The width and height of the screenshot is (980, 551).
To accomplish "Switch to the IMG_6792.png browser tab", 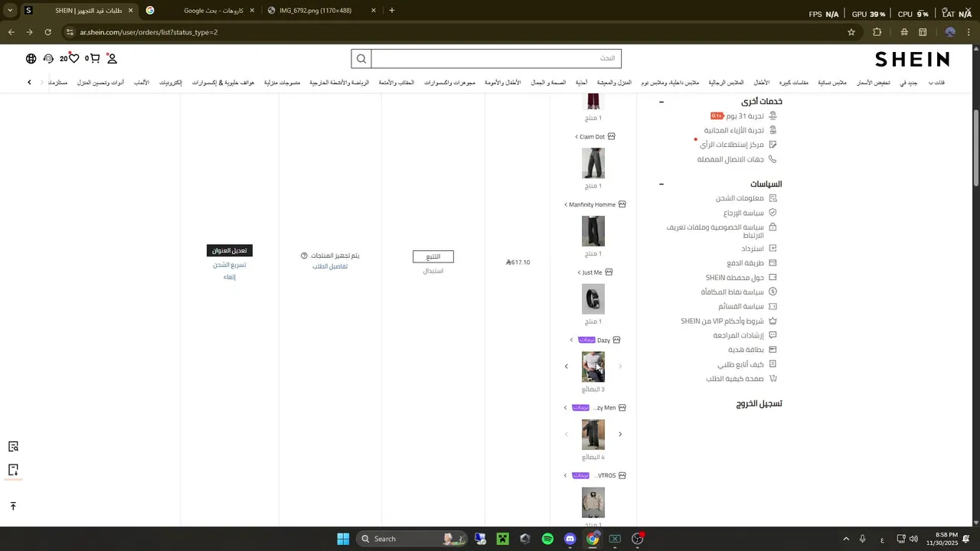I will pyautogui.click(x=322, y=11).
